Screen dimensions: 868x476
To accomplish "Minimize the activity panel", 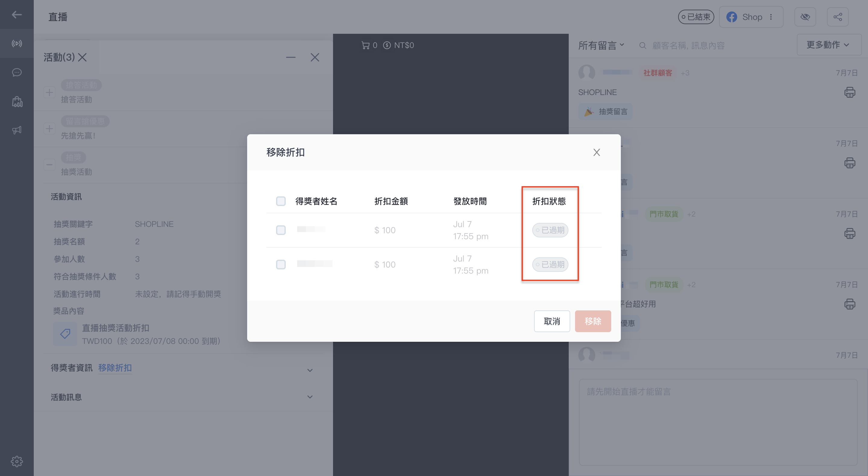I will click(291, 57).
